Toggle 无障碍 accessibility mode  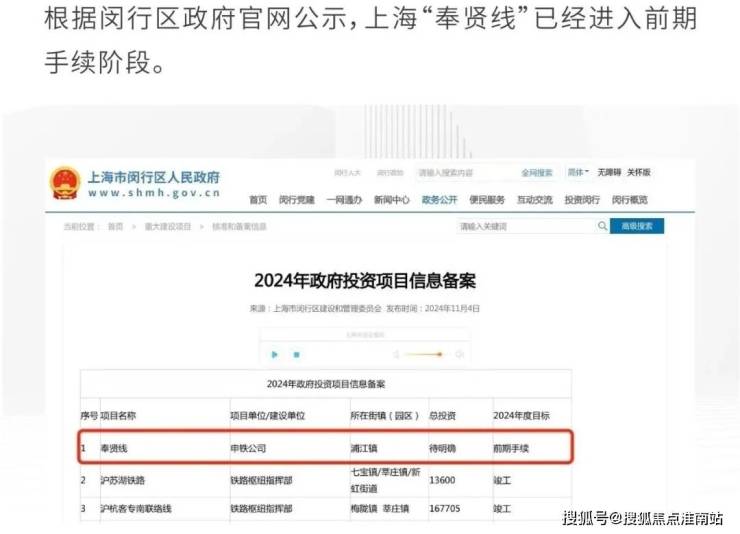609,172
